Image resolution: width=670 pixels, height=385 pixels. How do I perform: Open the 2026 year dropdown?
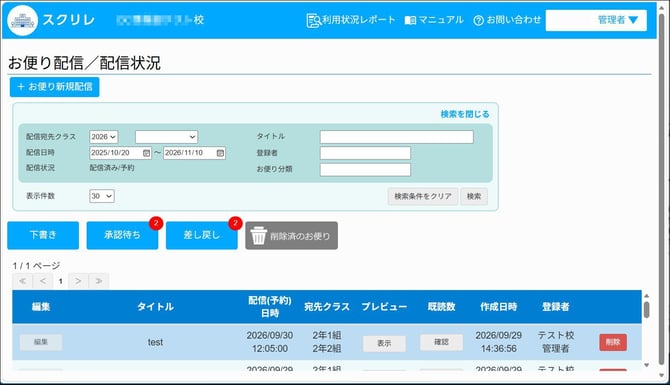[x=104, y=137]
